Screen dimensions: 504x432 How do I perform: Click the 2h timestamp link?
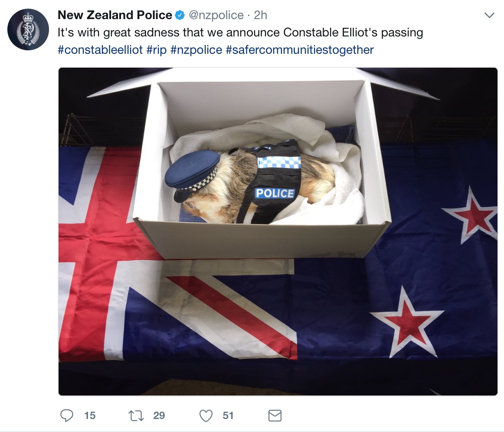260,15
